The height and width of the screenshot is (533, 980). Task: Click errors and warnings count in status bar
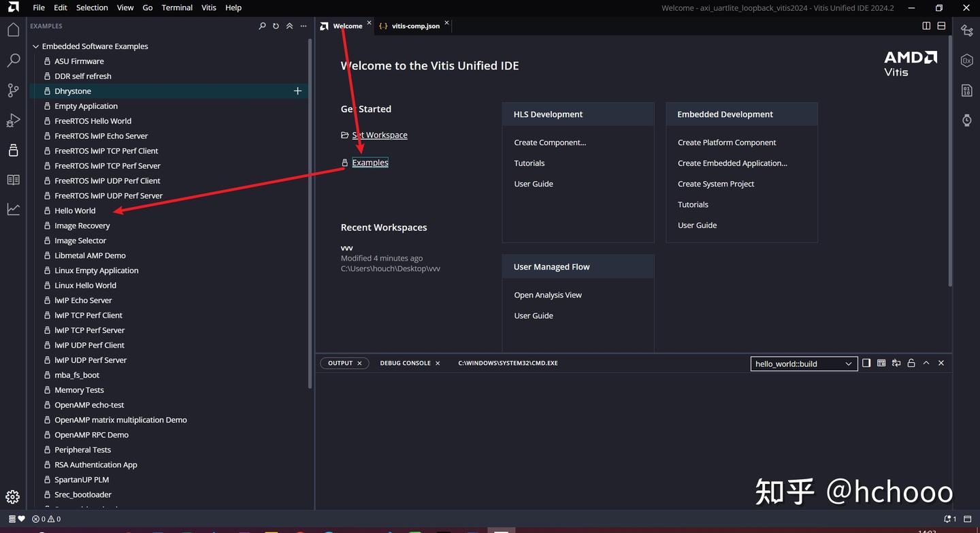(46, 519)
